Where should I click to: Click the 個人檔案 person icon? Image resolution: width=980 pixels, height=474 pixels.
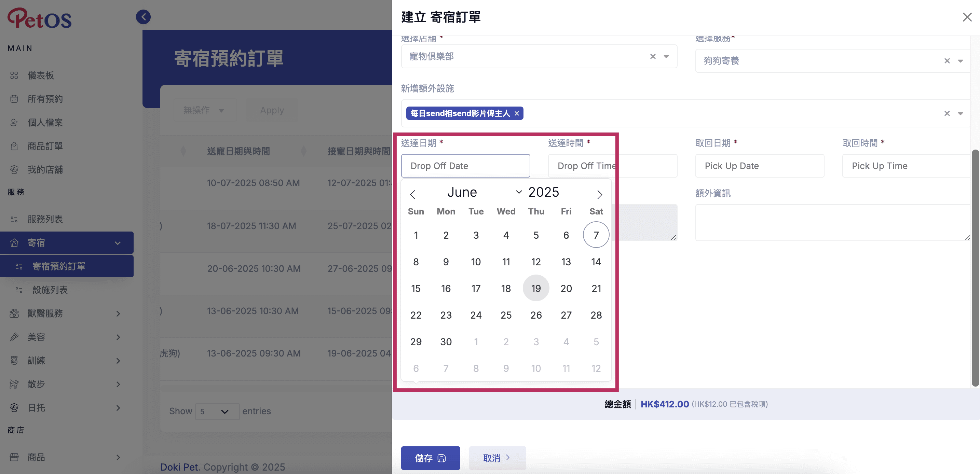[14, 122]
